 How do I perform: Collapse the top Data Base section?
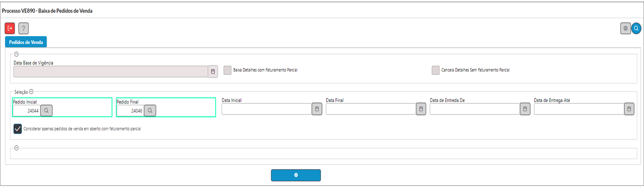pos(17,54)
